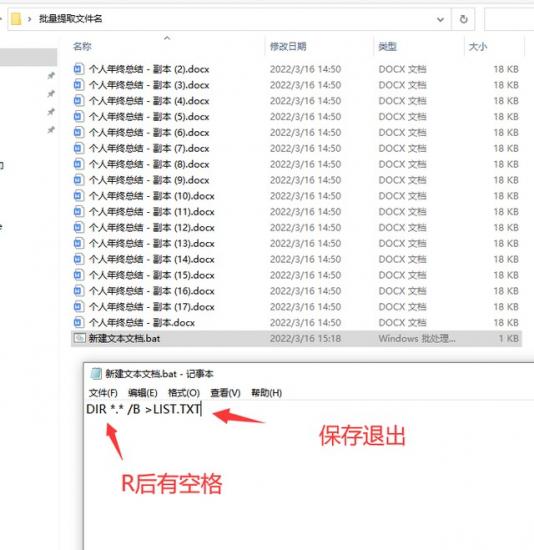Expand the address bar history dropdown
534x550 pixels.
pos(440,20)
